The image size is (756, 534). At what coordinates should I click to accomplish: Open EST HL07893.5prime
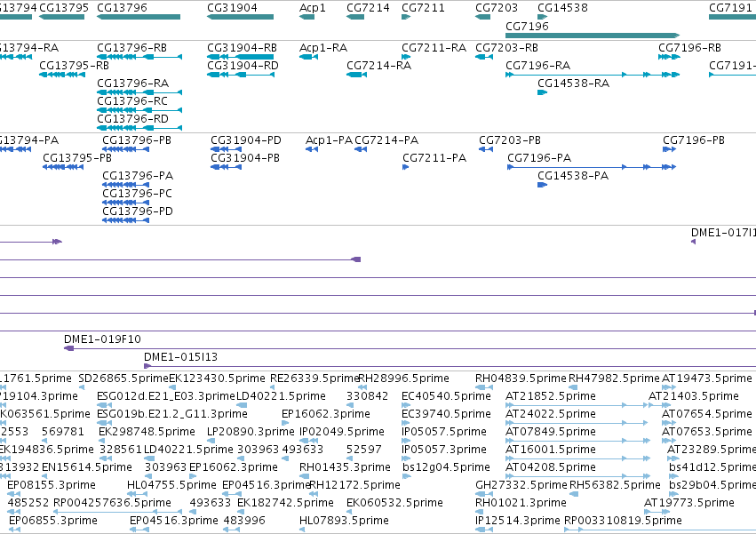coord(302,530)
